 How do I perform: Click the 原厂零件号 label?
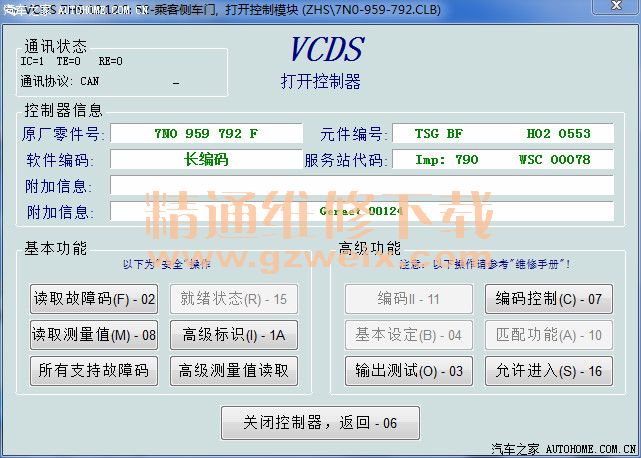(61, 134)
